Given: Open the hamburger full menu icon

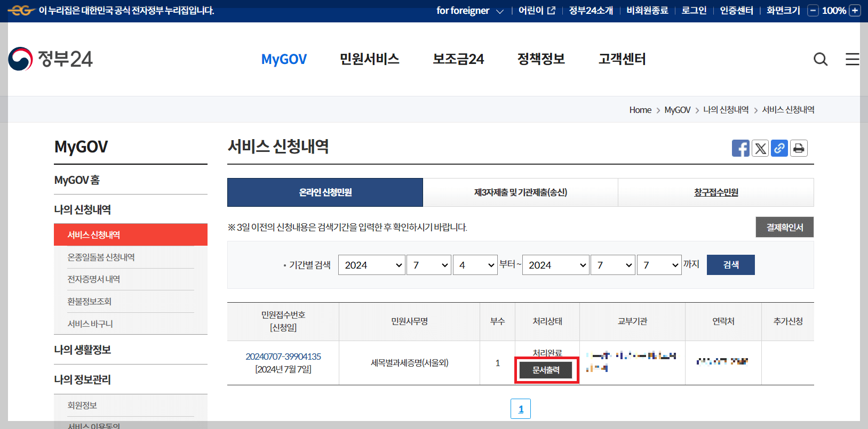Looking at the screenshot, I should point(853,59).
